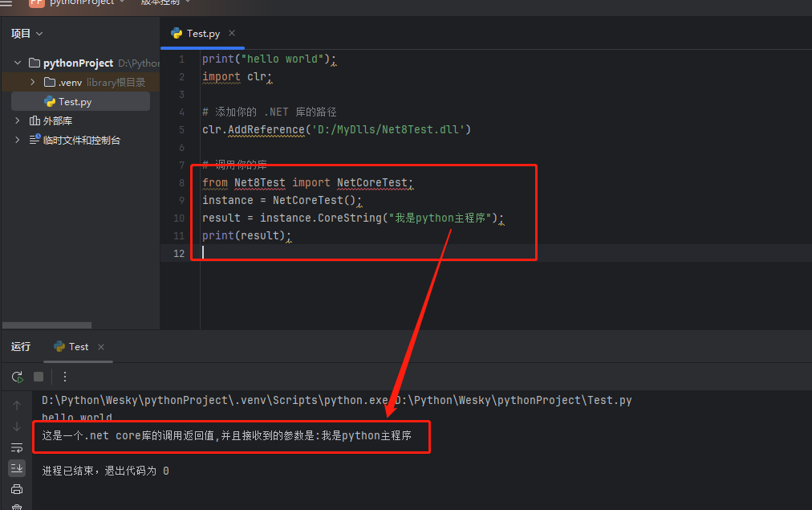Toggle soft-wrap in the run console
812x510 pixels.
coord(17,447)
